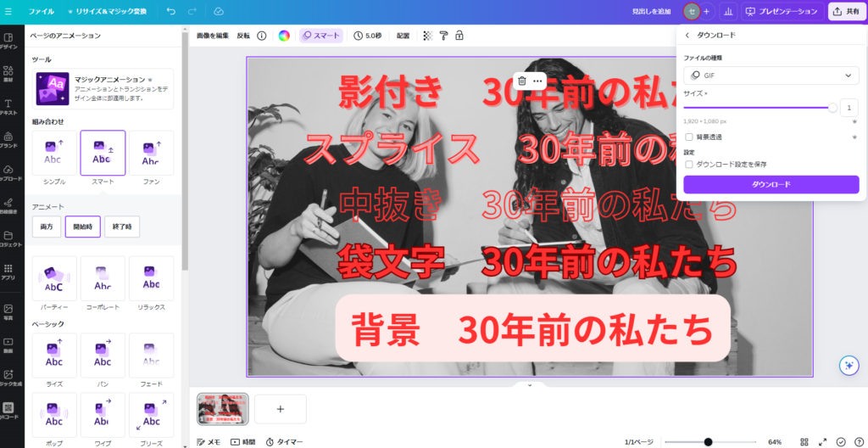
Task: Select the 両方 animate option
Action: click(47, 227)
